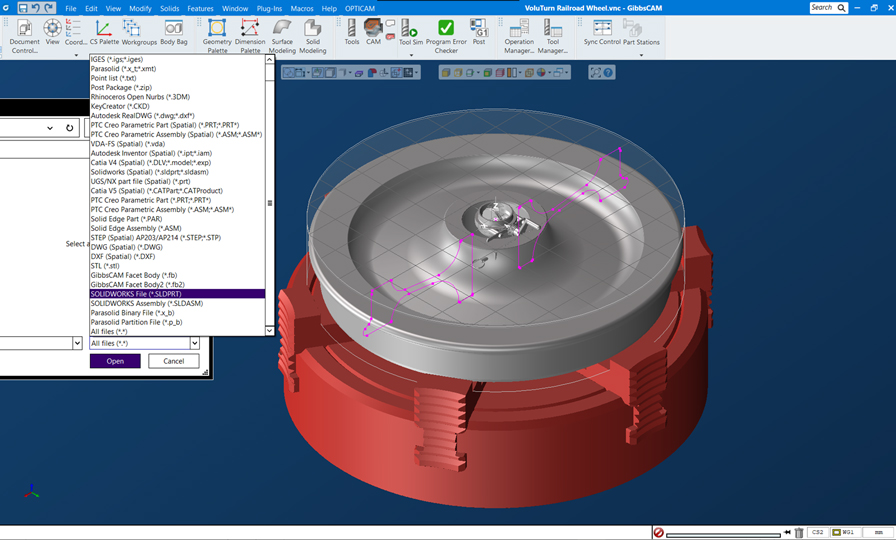Expand the file name combo box arrow
Screen dimensions: 896x540
77,343
